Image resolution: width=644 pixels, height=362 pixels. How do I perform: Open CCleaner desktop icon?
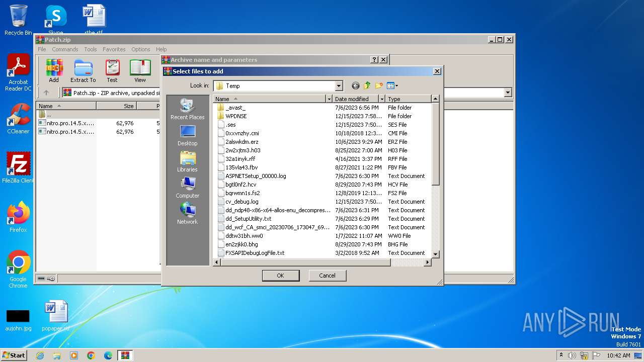[x=18, y=119]
